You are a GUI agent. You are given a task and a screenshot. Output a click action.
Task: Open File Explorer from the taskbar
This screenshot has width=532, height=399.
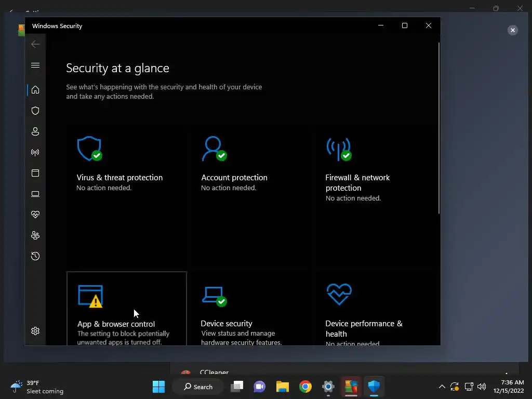[282, 387]
